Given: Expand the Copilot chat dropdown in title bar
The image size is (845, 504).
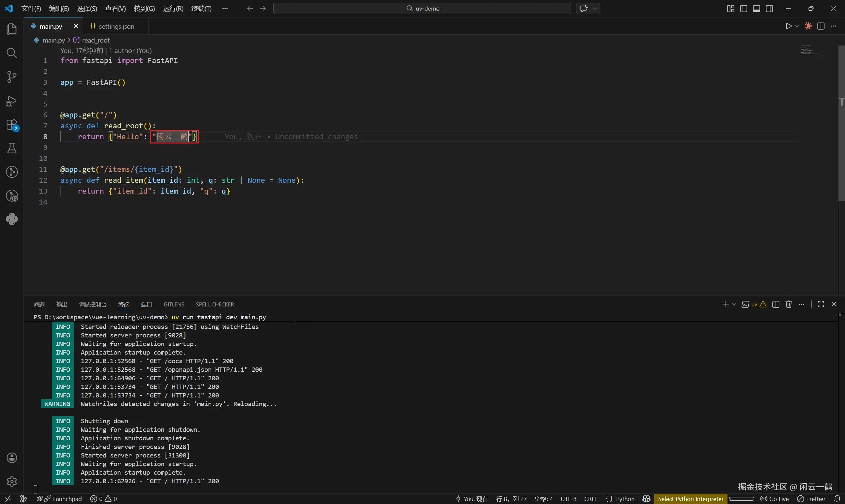Looking at the screenshot, I should [595, 9].
